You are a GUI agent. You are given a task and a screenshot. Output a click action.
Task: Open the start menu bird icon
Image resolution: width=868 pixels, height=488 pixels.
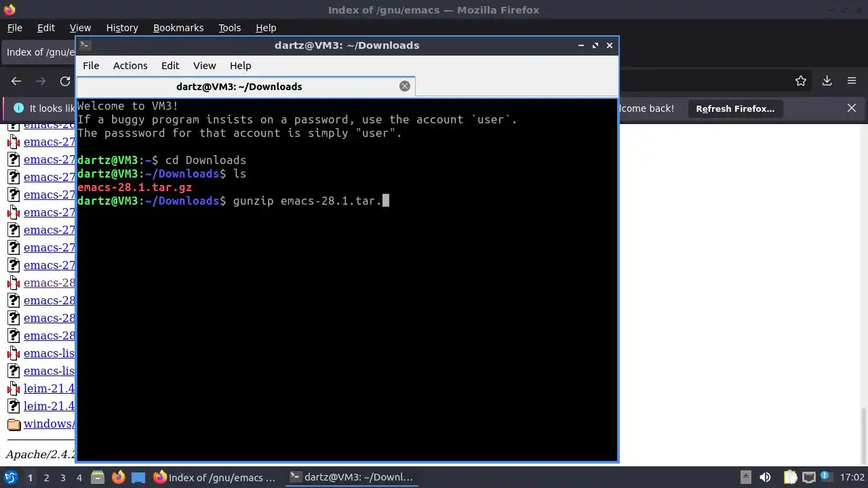[x=10, y=477]
